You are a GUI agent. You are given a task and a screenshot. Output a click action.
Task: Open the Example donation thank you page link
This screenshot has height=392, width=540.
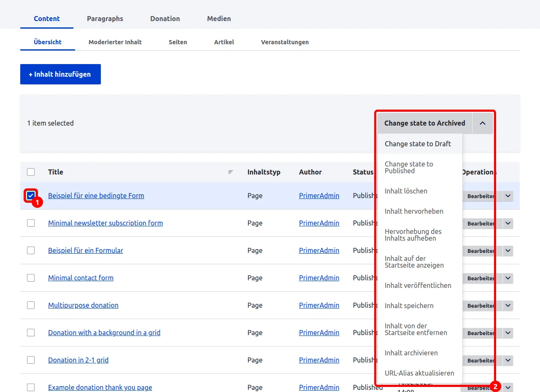click(x=100, y=387)
